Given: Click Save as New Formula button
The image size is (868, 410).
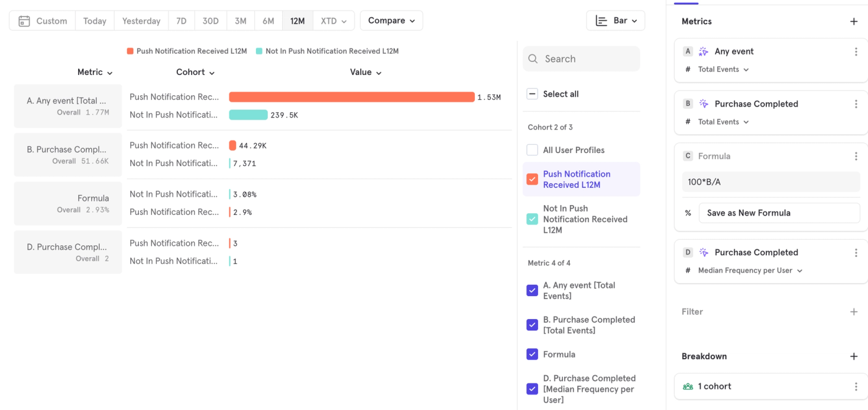Looking at the screenshot, I should click(779, 213).
